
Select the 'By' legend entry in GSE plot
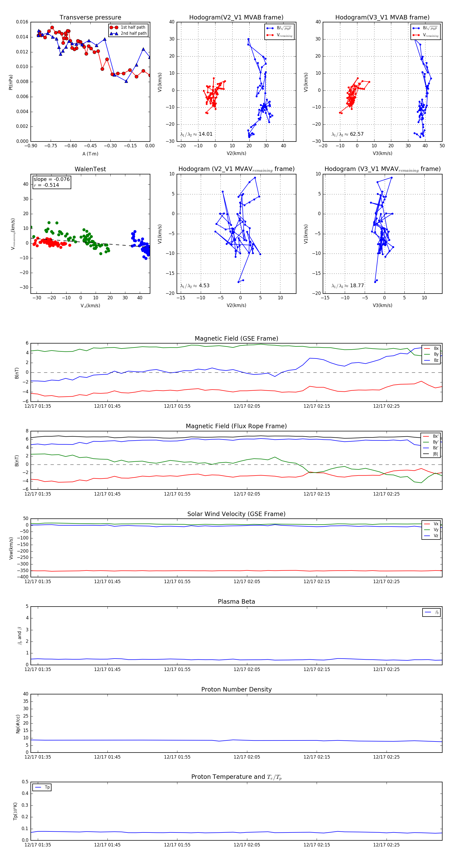(431, 354)
